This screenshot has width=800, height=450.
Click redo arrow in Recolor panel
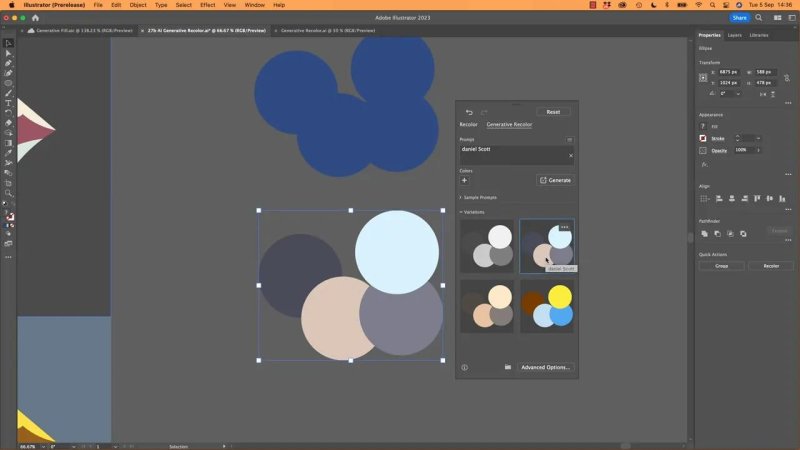point(484,112)
